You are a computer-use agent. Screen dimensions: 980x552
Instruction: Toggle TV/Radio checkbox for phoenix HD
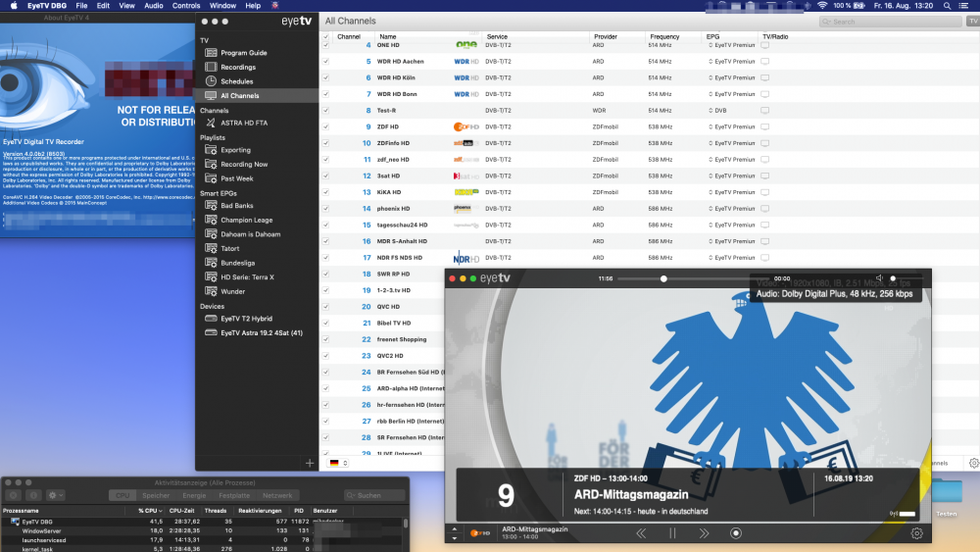pyautogui.click(x=765, y=209)
